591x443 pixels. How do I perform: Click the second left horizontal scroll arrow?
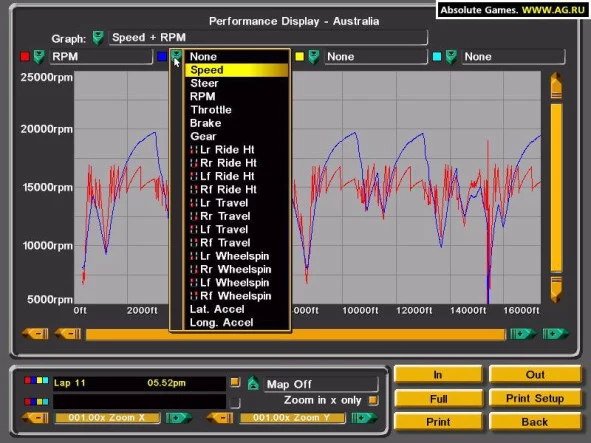coord(68,334)
